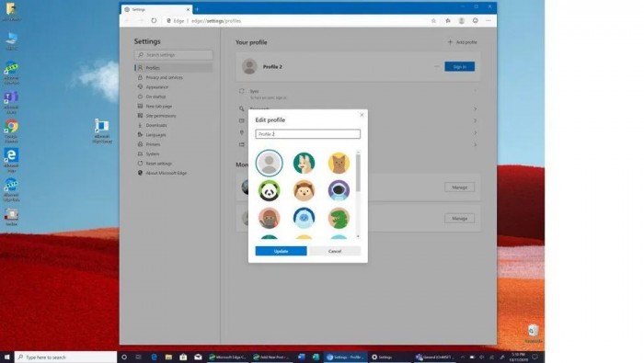Expand the Addresses row chevron
Viewport: 644px width, 363px height.
click(x=476, y=133)
